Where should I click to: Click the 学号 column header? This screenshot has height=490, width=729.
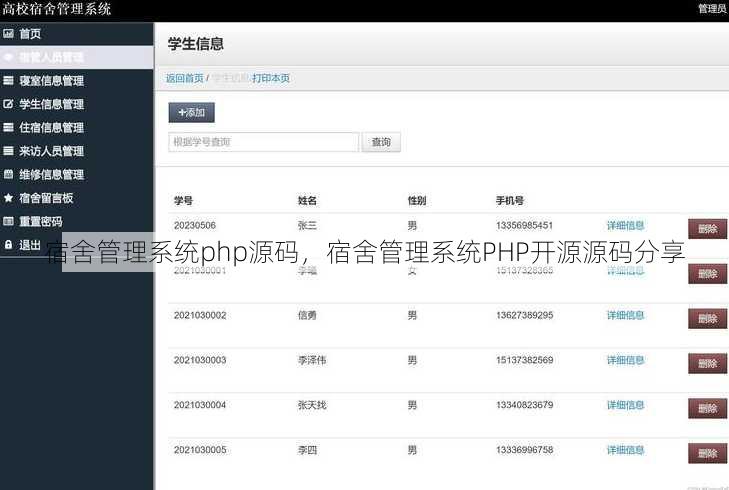click(183, 200)
